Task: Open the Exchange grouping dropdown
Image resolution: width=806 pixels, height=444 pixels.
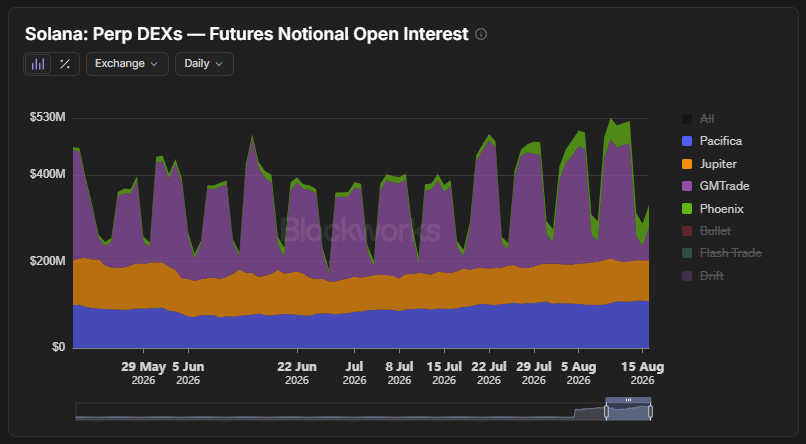Action: (x=127, y=64)
